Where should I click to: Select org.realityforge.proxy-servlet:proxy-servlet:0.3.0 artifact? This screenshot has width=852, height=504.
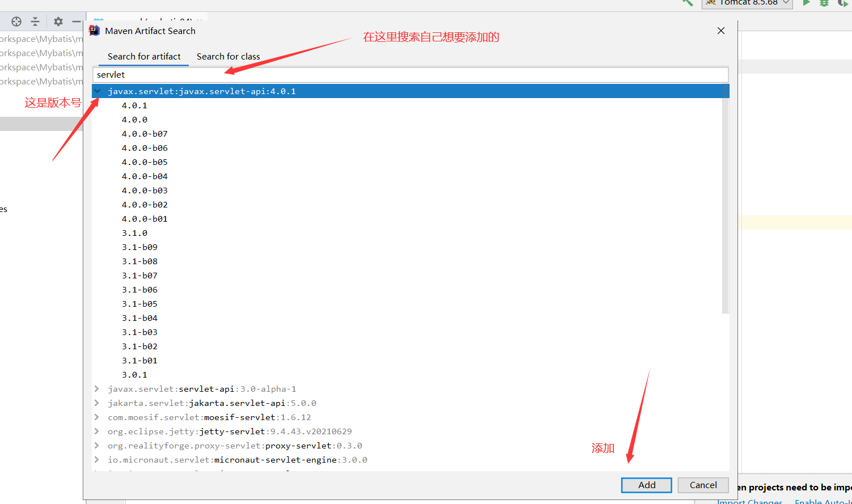point(235,446)
